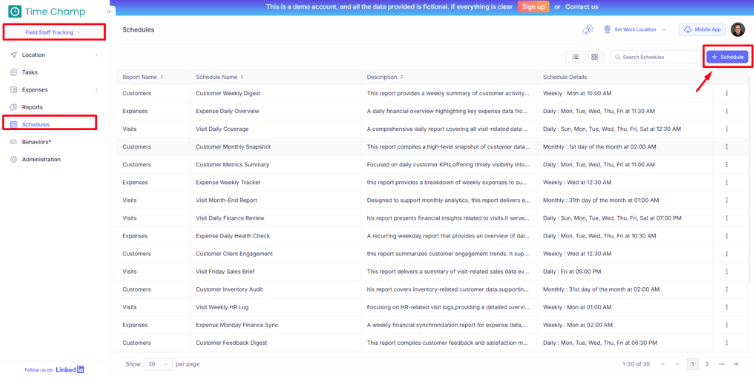The width and height of the screenshot is (754, 379).
Task: Open Field Staff Tracking module dropdown
Action: pos(53,32)
